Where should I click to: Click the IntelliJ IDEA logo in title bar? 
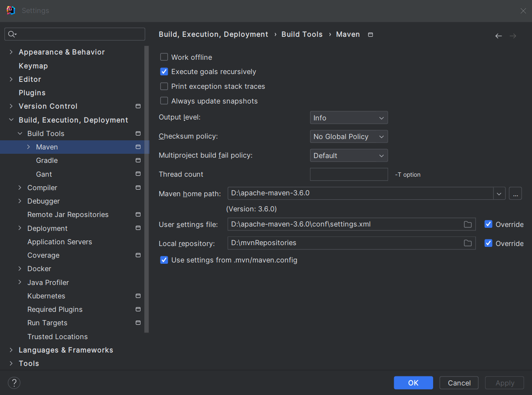click(x=11, y=10)
